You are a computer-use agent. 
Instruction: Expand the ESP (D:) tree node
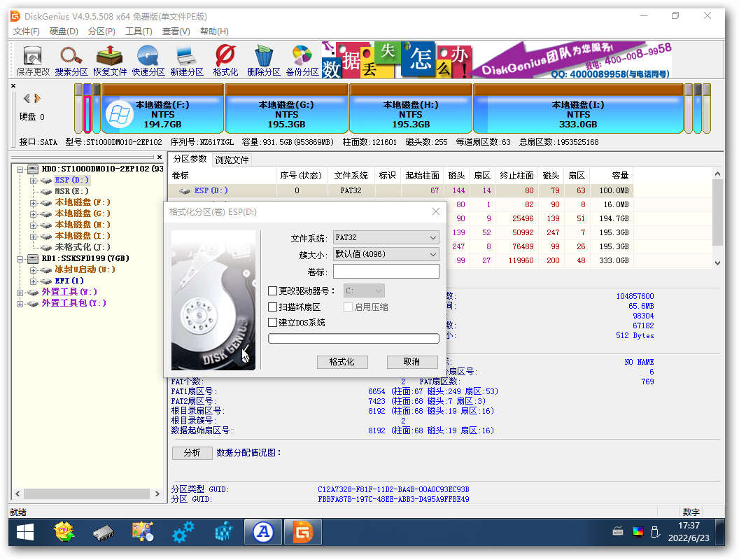click(x=33, y=180)
